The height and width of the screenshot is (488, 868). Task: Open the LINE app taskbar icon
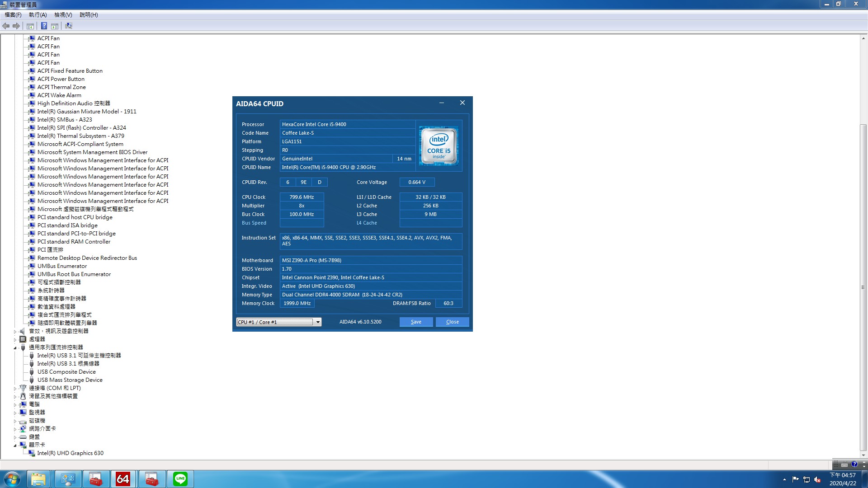coord(180,479)
